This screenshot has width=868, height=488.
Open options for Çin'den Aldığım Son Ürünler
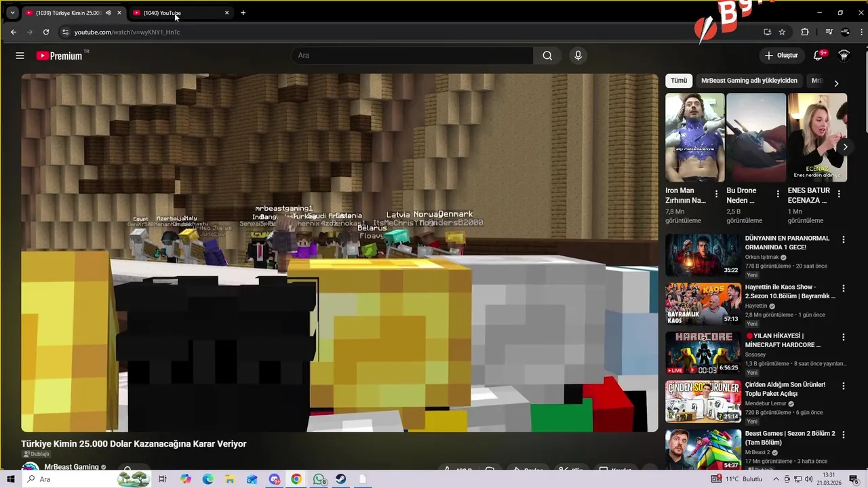(844, 386)
